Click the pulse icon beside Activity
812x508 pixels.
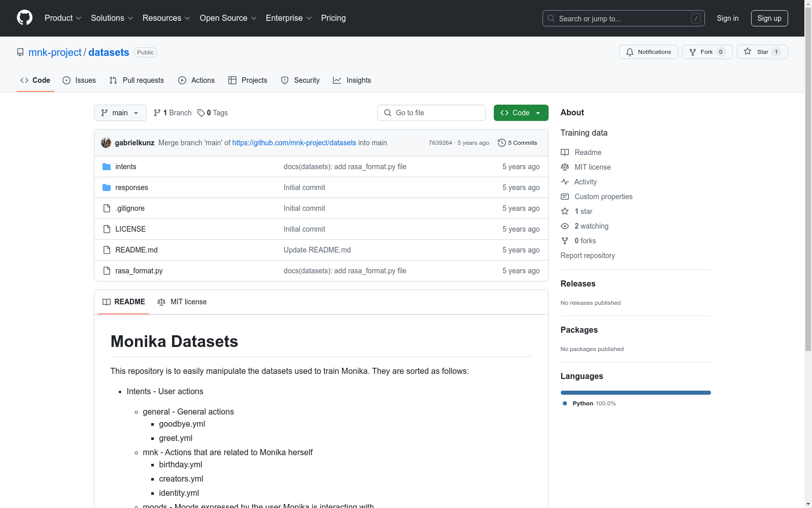[x=565, y=182]
